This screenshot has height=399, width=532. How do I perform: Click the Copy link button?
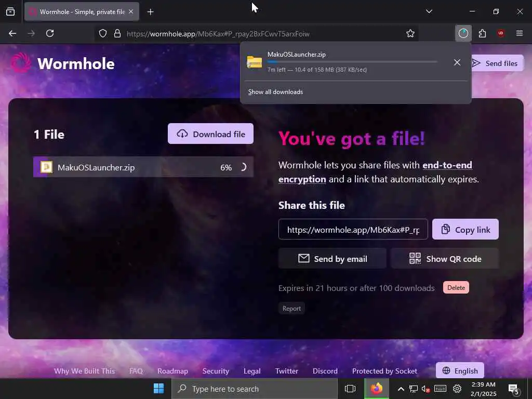(x=465, y=229)
